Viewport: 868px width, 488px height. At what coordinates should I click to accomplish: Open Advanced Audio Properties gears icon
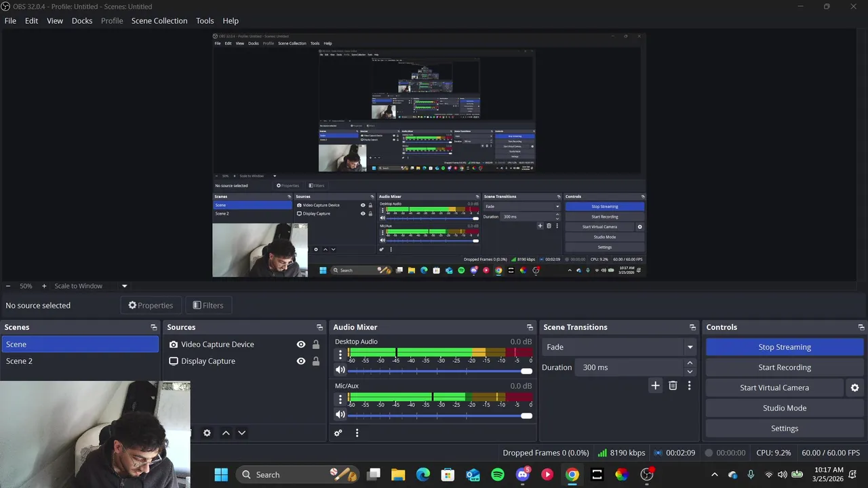(x=338, y=433)
